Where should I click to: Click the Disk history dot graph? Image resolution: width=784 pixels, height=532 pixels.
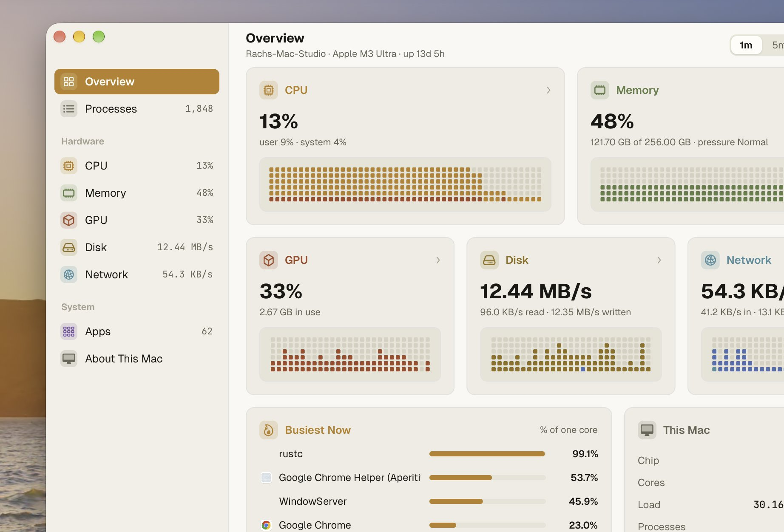[x=571, y=354]
